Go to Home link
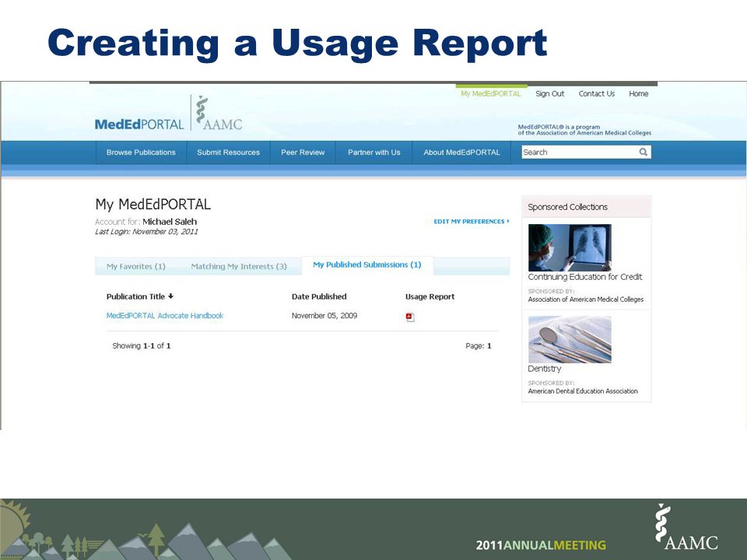The height and width of the screenshot is (560, 747). (638, 94)
